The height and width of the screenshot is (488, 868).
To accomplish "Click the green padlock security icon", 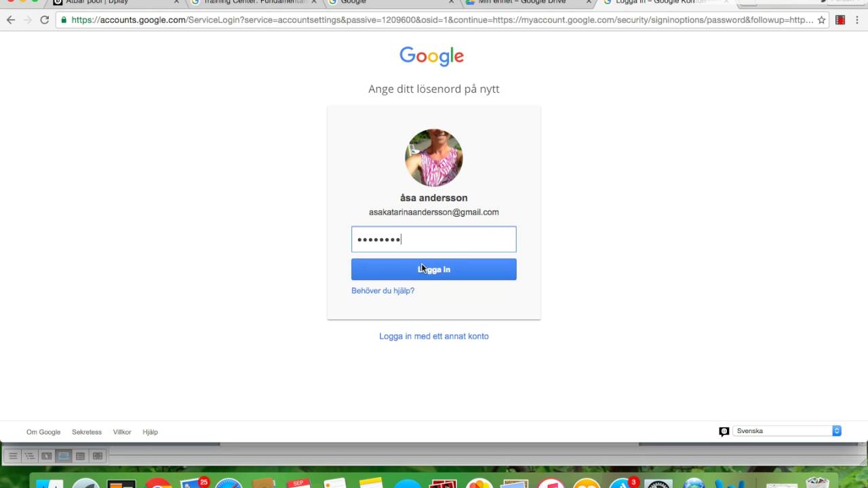I will (64, 20).
